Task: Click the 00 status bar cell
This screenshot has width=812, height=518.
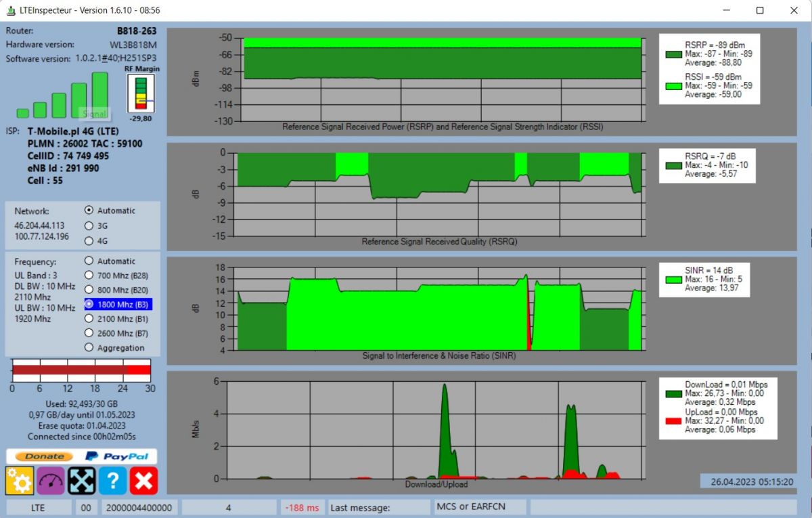Action: [86, 507]
